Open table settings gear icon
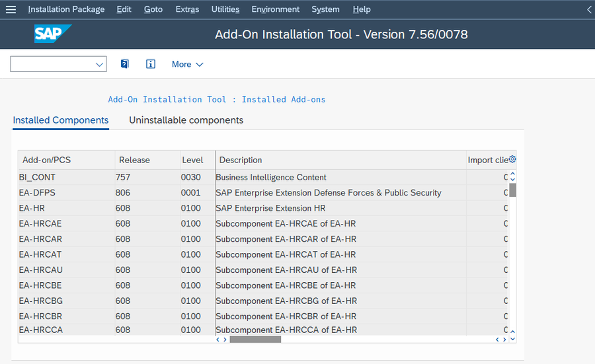Screen dimensions: 595x364 click(x=512, y=159)
